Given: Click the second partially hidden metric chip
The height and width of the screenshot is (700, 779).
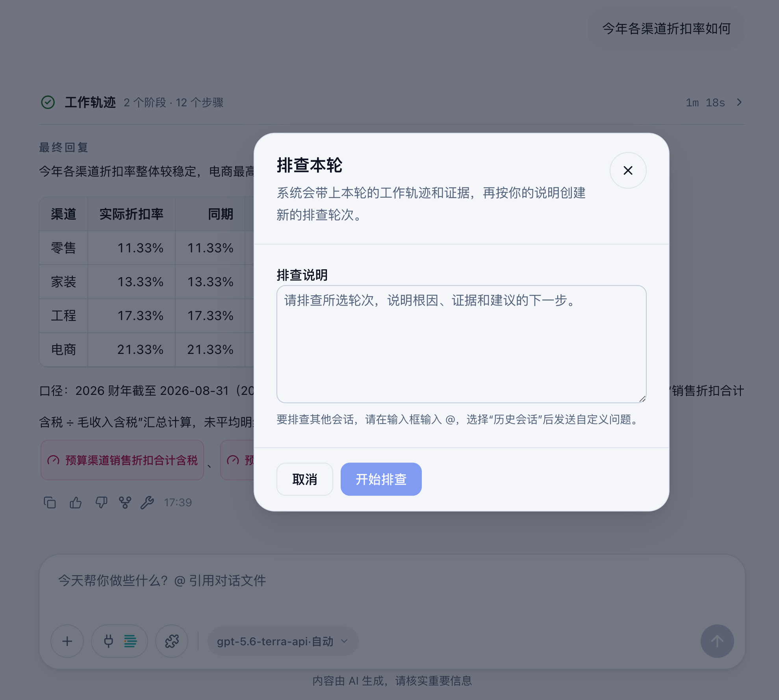Looking at the screenshot, I should click(237, 460).
